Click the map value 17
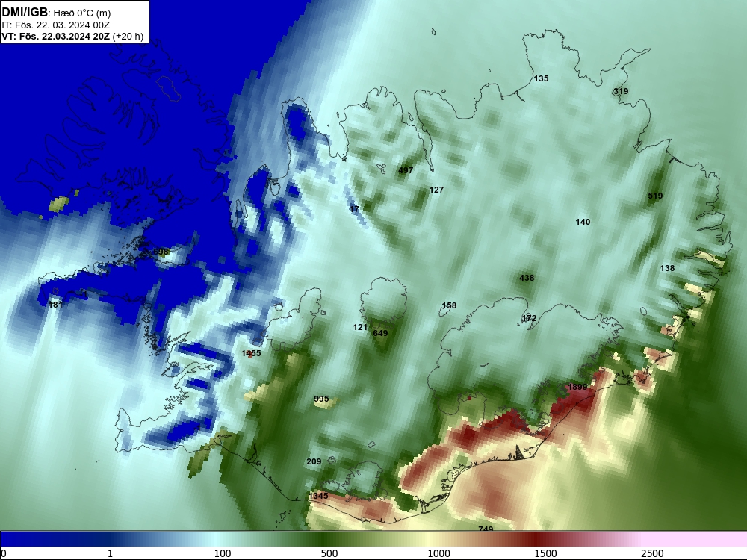The width and height of the screenshot is (747, 560). click(354, 209)
